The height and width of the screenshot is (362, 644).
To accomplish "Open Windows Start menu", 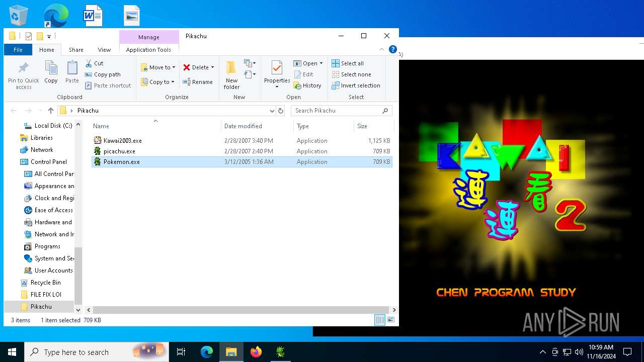I will pos(12,352).
